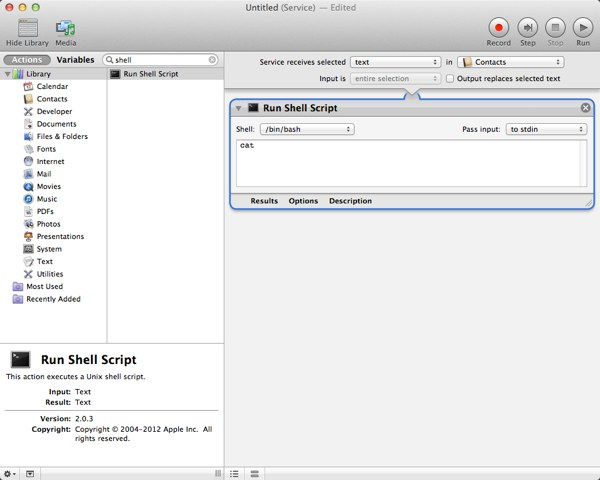Screen dimensions: 600x480
Task: Select Run Shell Script in action list
Action: 166,74
